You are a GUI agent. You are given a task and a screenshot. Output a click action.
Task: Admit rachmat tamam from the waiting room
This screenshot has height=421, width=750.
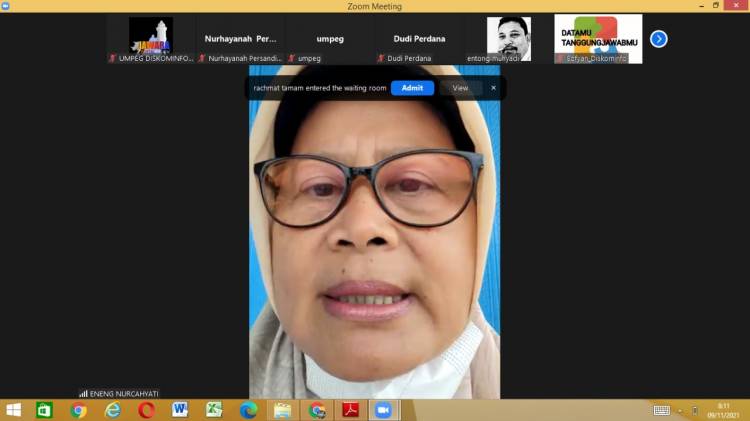pyautogui.click(x=412, y=88)
